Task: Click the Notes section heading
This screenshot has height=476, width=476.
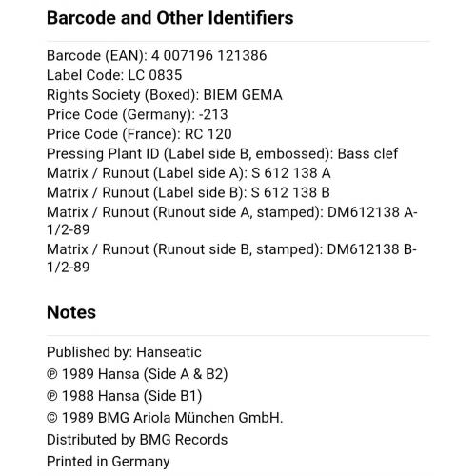Action: (x=71, y=312)
